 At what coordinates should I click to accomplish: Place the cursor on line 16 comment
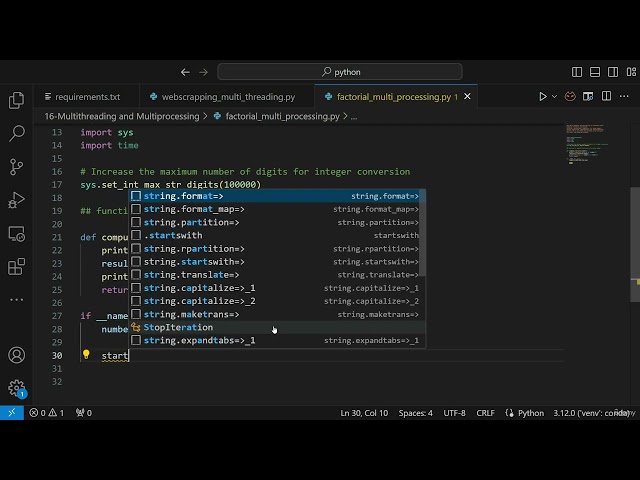pyautogui.click(x=245, y=171)
